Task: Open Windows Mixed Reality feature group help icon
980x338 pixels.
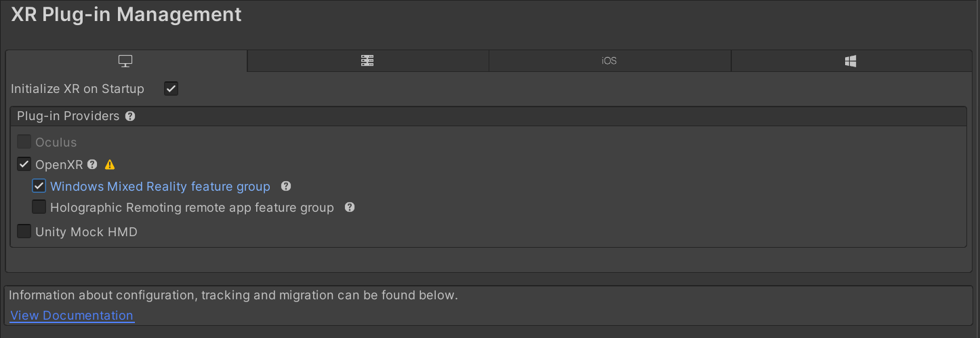Action: tap(286, 186)
